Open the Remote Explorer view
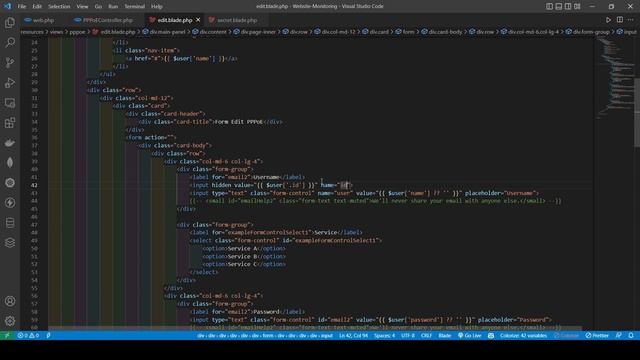This screenshot has width=640, height=360. click(x=10, y=103)
